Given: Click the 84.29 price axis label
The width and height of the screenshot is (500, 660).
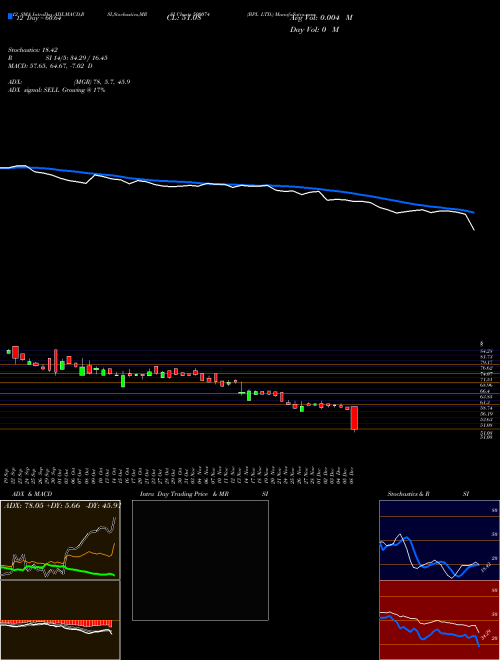Looking at the screenshot, I should [x=486, y=350].
